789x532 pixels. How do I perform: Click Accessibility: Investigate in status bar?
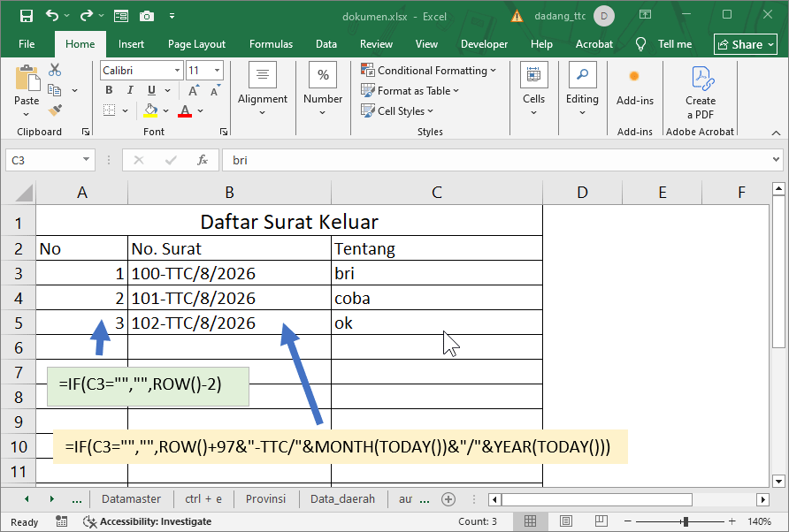tap(148, 521)
